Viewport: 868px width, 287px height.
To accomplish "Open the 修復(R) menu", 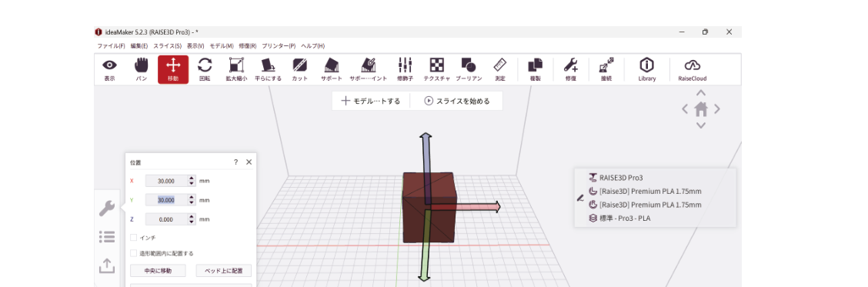I will click(x=248, y=46).
